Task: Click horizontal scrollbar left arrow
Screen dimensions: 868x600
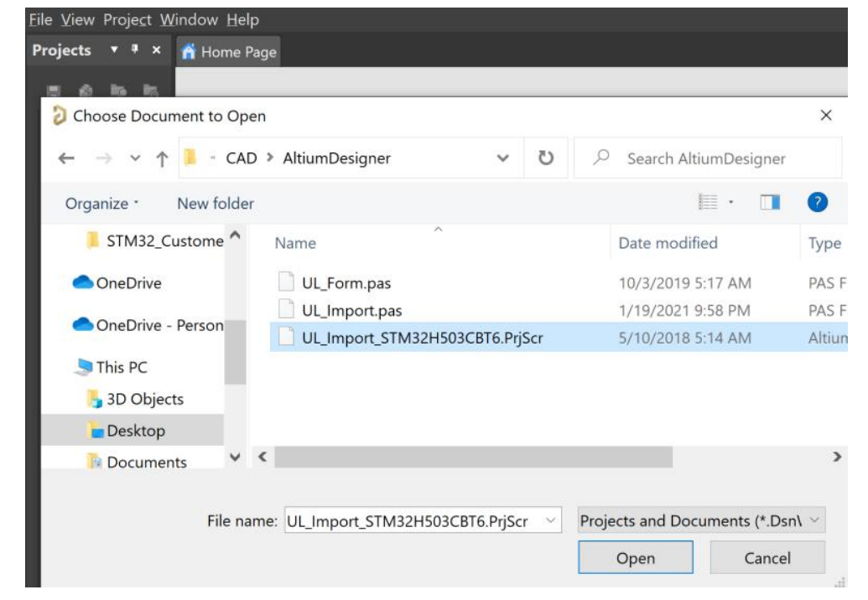Action: [x=262, y=457]
